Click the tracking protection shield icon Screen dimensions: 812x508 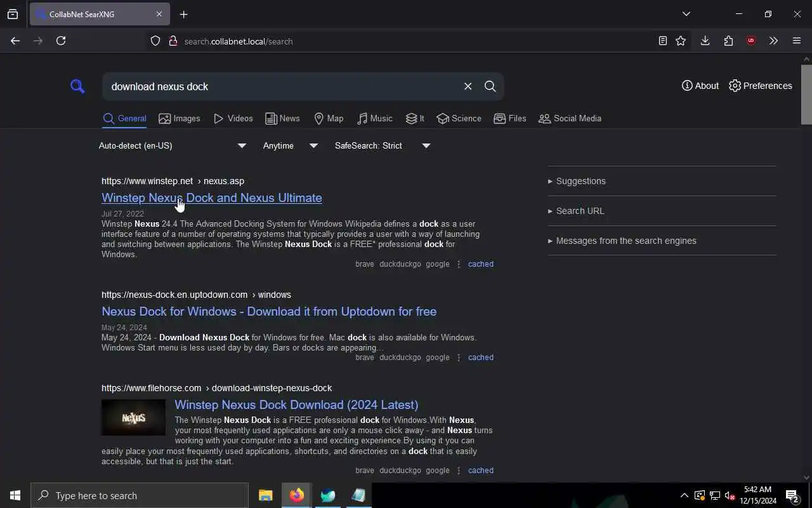(155, 41)
